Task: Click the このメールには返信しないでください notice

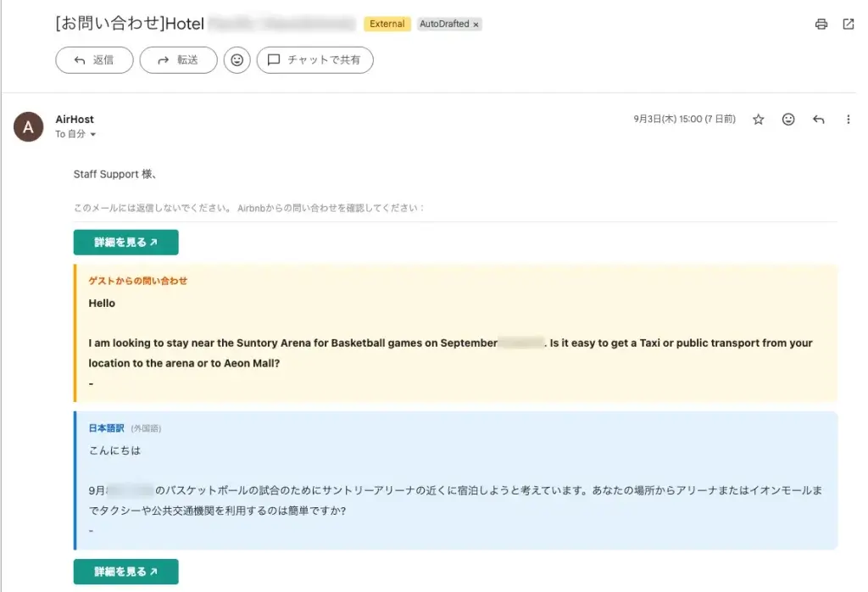Action: click(x=249, y=208)
